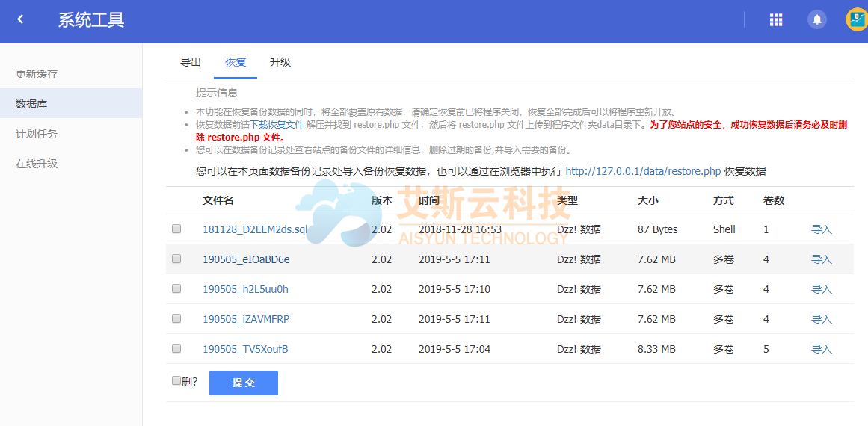Open the notifications bell icon
Viewport: 868px width, 426px height.
click(817, 20)
